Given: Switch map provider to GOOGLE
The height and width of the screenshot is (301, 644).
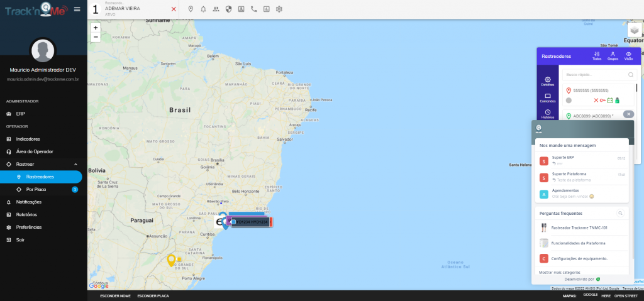Looking at the screenshot, I should [591, 295].
